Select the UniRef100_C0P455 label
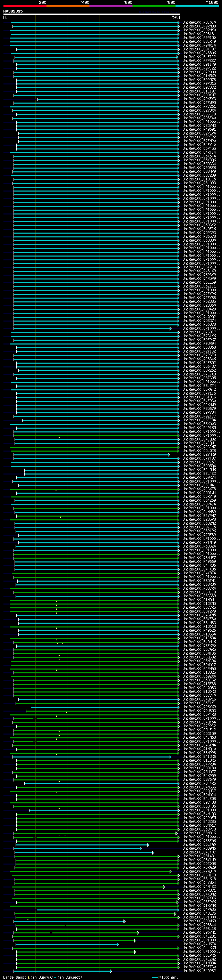222x980 pixels. point(199,148)
